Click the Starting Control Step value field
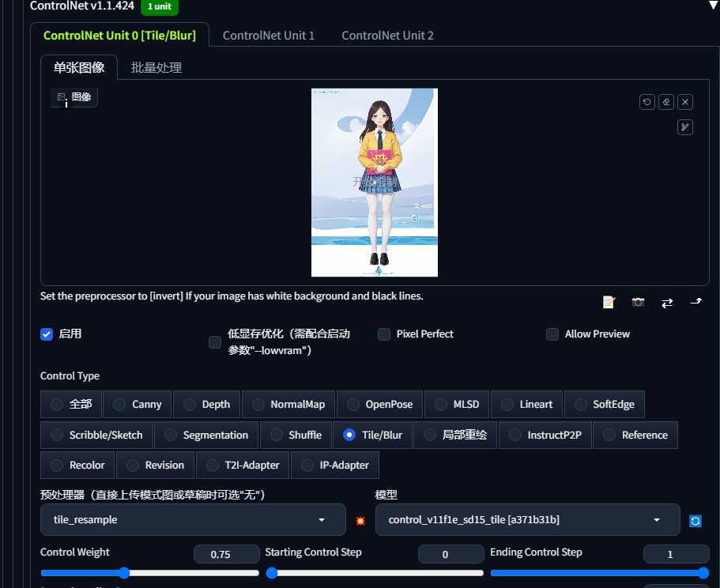Viewport: 720px width, 588px height. point(451,555)
